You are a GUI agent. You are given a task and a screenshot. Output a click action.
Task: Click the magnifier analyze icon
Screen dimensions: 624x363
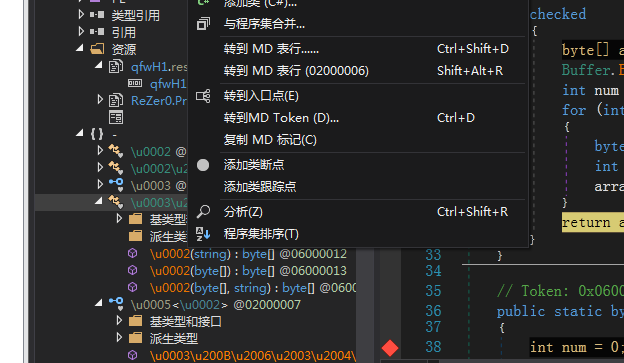[203, 211]
